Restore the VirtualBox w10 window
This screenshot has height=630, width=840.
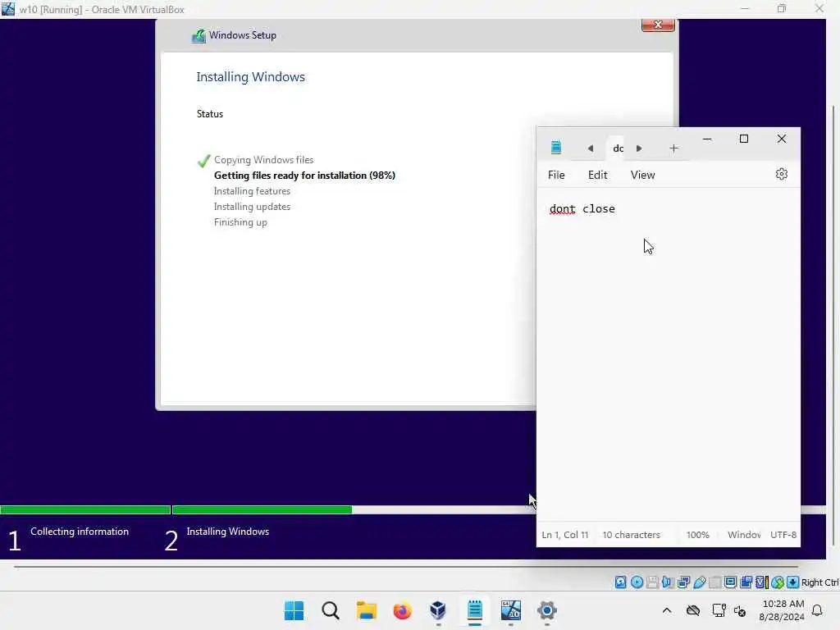[782, 8]
